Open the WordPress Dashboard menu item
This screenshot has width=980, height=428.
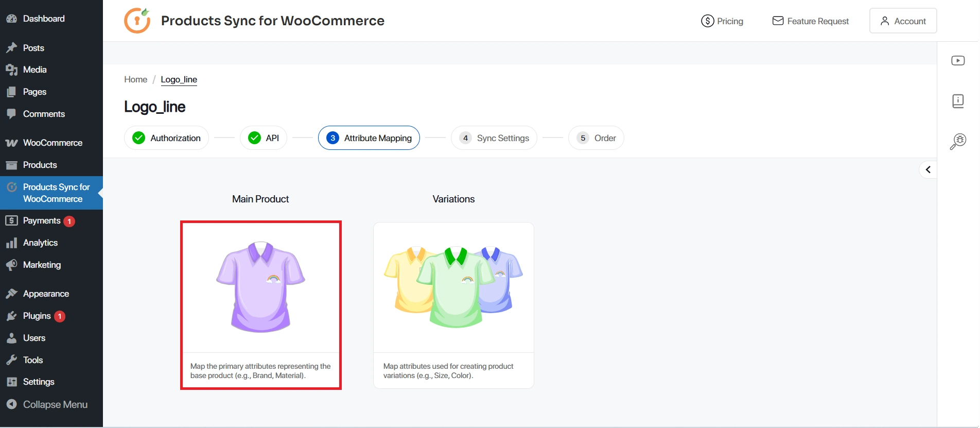click(x=43, y=19)
